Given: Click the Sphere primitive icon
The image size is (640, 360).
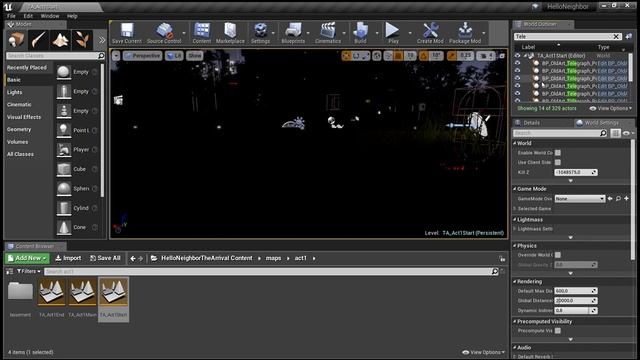Looking at the screenshot, I should pyautogui.click(x=64, y=189).
